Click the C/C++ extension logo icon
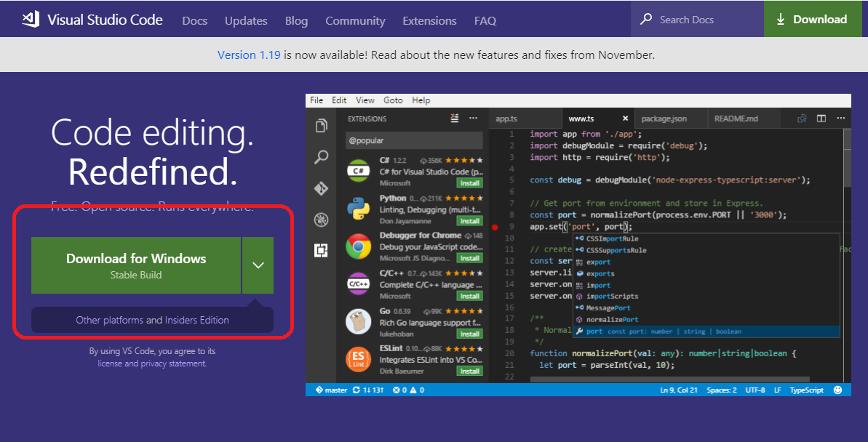The height and width of the screenshot is (442, 868). [x=358, y=284]
